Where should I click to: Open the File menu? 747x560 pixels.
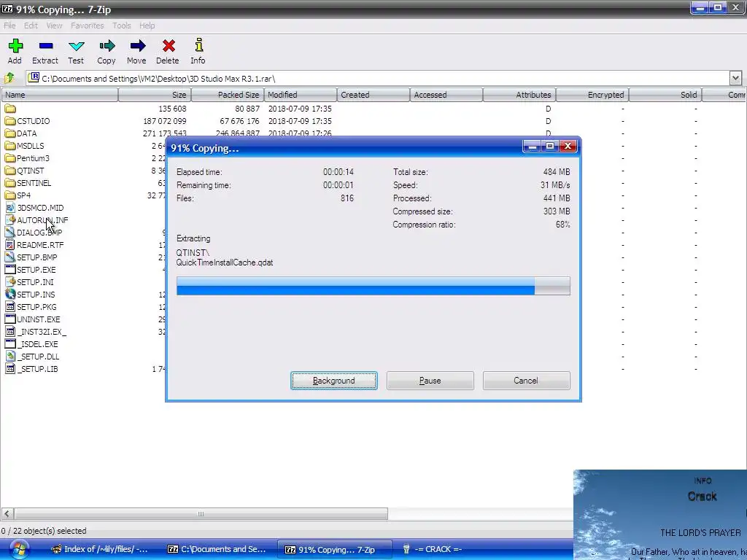click(9, 26)
